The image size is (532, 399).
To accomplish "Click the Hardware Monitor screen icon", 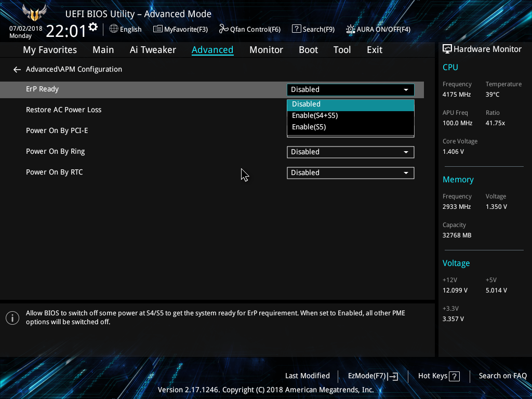I will coord(447,49).
